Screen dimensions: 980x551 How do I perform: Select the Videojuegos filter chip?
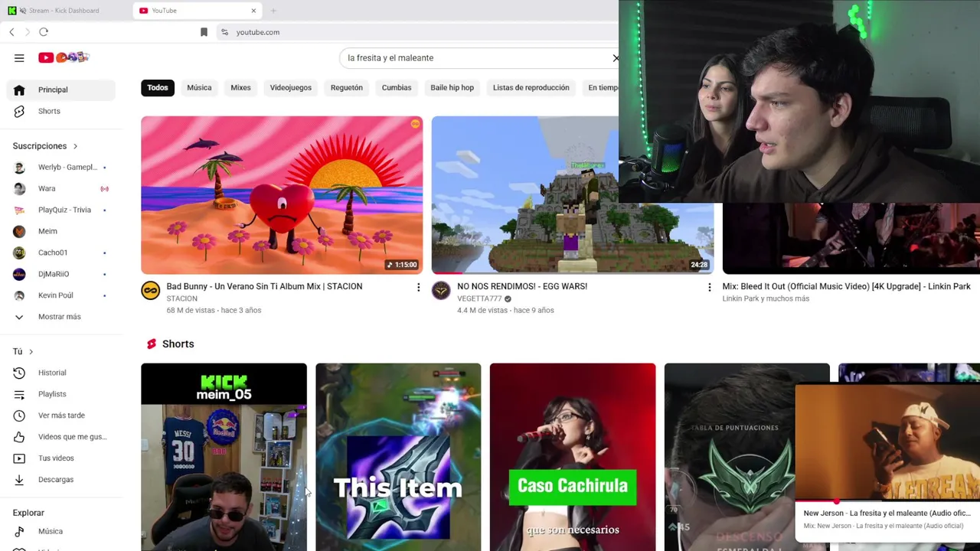coord(291,88)
